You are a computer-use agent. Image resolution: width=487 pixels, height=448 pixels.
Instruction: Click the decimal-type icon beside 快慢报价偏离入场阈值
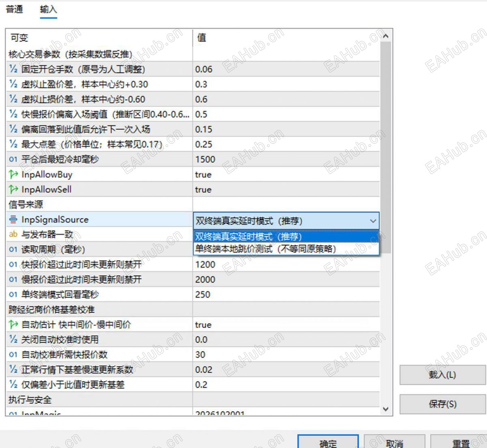pyautogui.click(x=13, y=114)
